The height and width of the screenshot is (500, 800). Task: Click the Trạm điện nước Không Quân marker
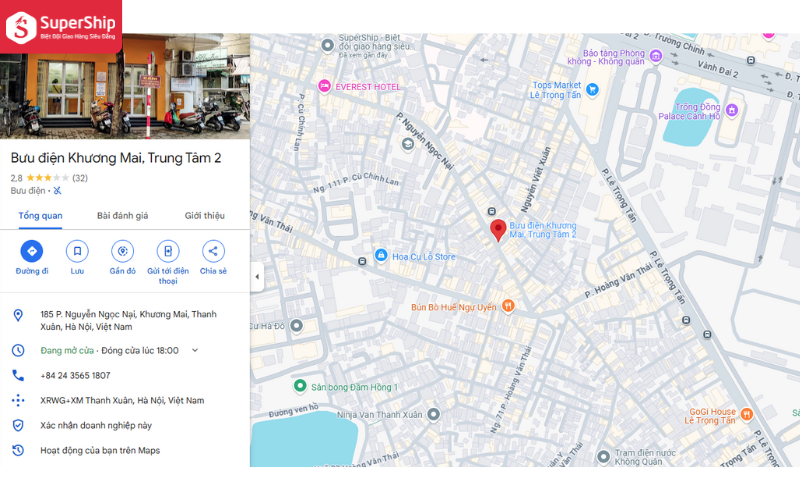603,456
